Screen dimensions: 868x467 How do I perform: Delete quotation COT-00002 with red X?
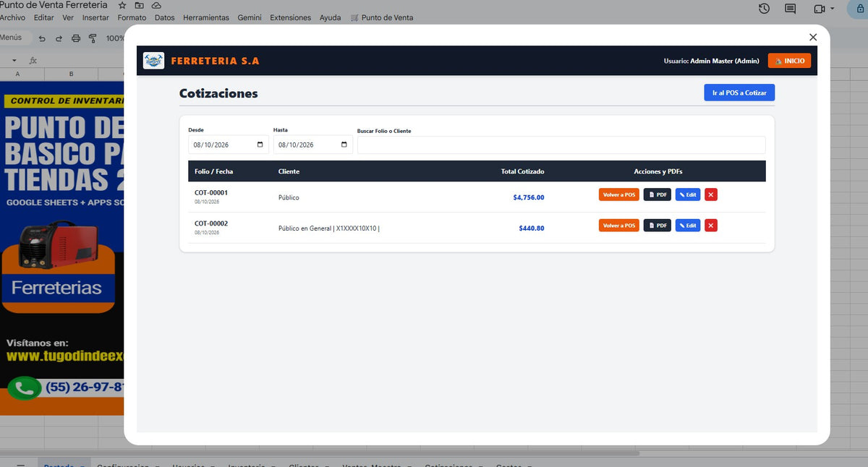(711, 226)
